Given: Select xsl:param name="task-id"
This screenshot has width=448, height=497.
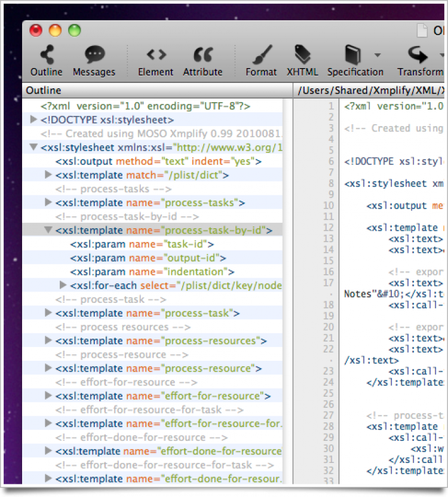Looking at the screenshot, I should (152, 244).
